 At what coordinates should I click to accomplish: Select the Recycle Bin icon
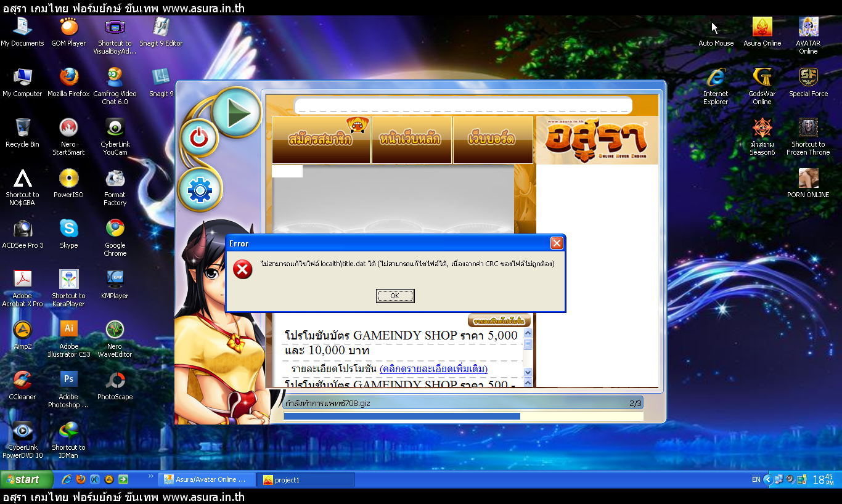[x=23, y=133]
